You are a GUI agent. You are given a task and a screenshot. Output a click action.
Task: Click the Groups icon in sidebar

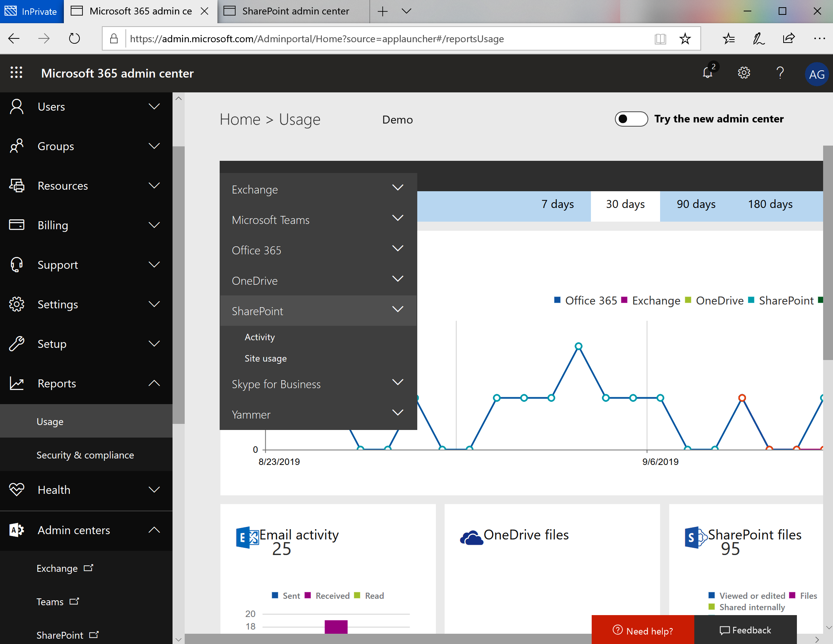pyautogui.click(x=17, y=146)
